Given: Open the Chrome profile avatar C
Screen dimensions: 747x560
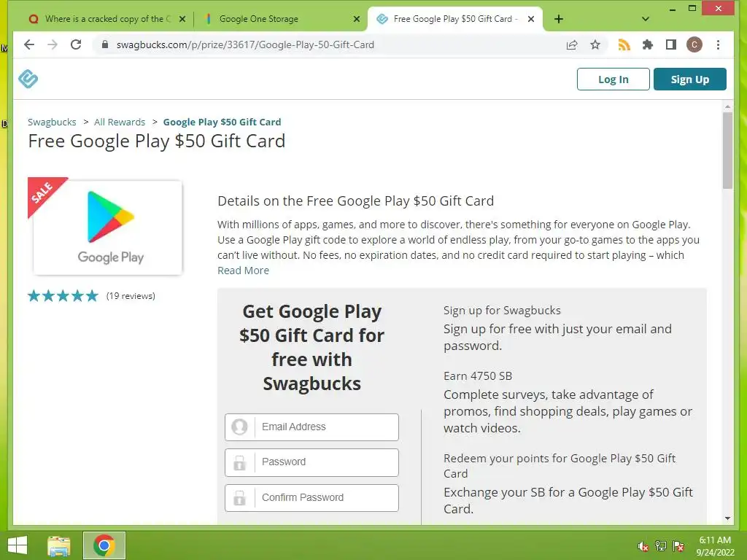Looking at the screenshot, I should click(x=694, y=44).
